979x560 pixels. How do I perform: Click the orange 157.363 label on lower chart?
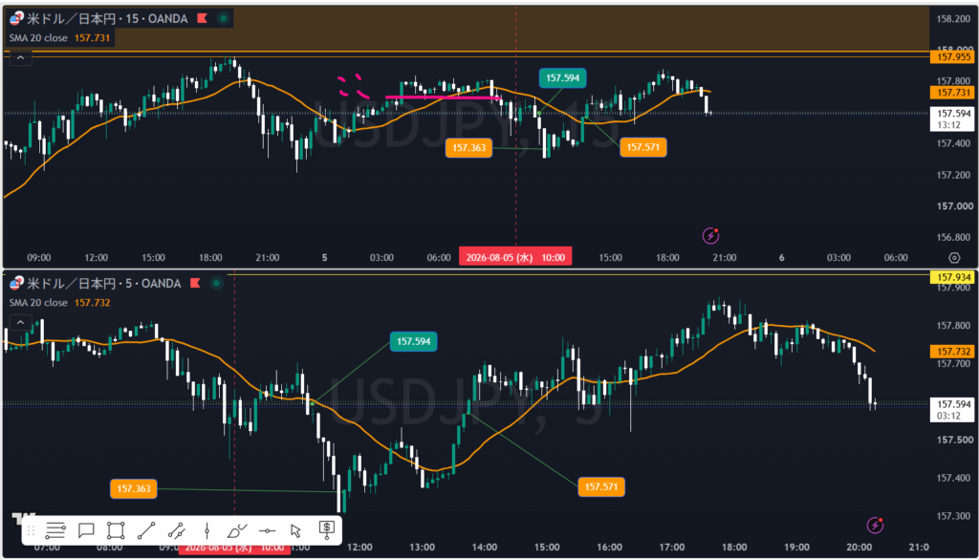pos(134,488)
